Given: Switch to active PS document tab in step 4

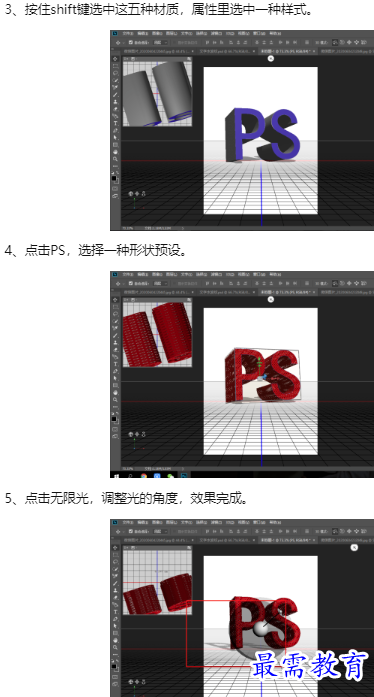Looking at the screenshot, I should point(287,292).
